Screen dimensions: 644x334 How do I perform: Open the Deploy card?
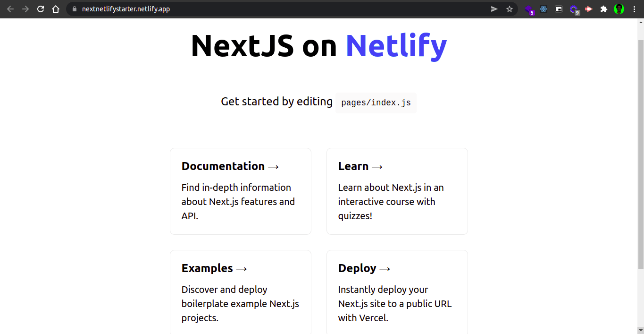397,292
